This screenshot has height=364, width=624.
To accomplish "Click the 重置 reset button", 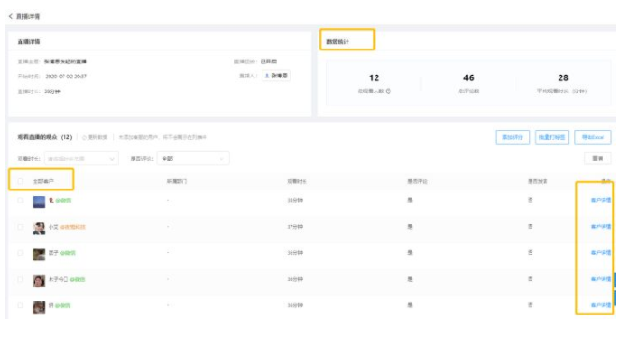I will (x=598, y=159).
